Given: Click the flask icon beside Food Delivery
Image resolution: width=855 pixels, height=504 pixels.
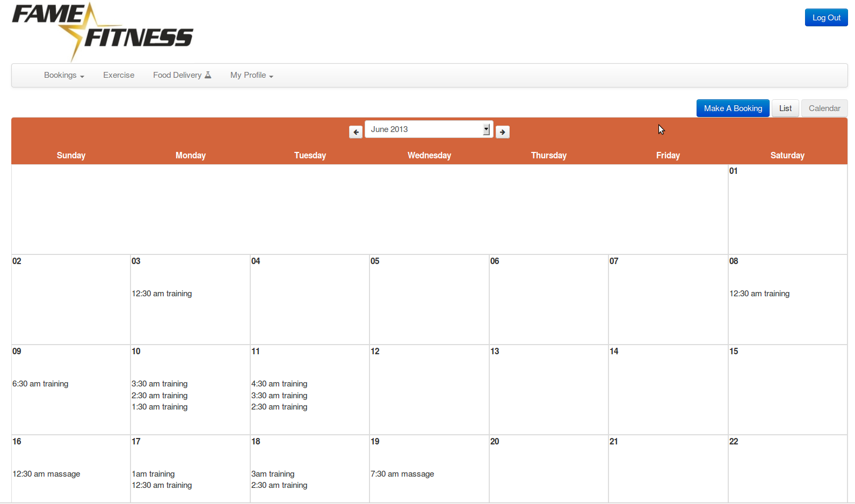Looking at the screenshot, I should (x=208, y=75).
